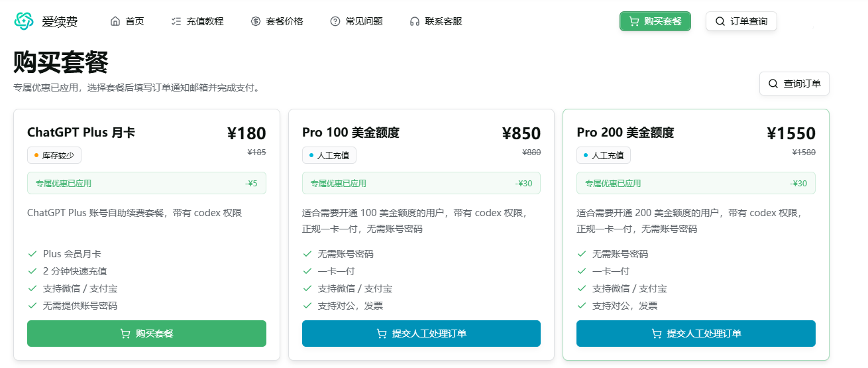Image resolution: width=868 pixels, height=368 pixels.
Task: Click the cart icon in header 购买套餐
Action: (x=634, y=21)
